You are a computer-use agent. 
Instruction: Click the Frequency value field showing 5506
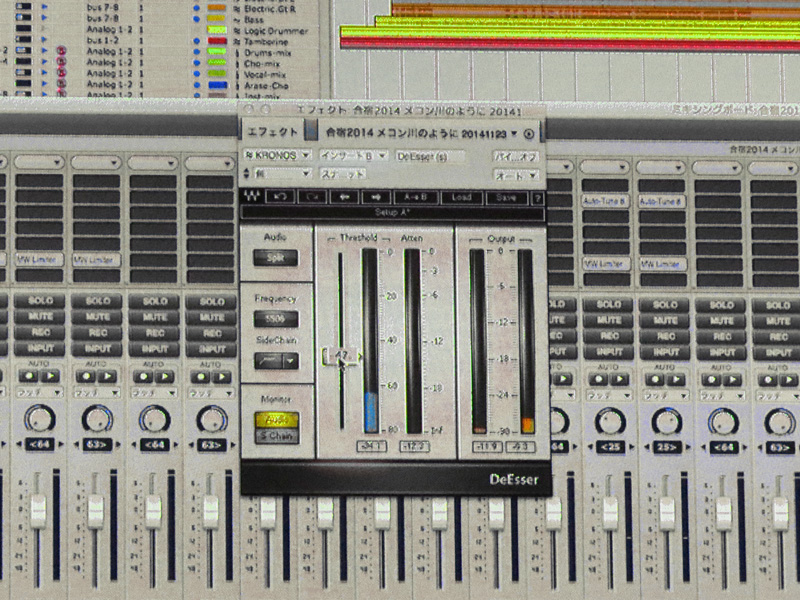click(x=276, y=319)
